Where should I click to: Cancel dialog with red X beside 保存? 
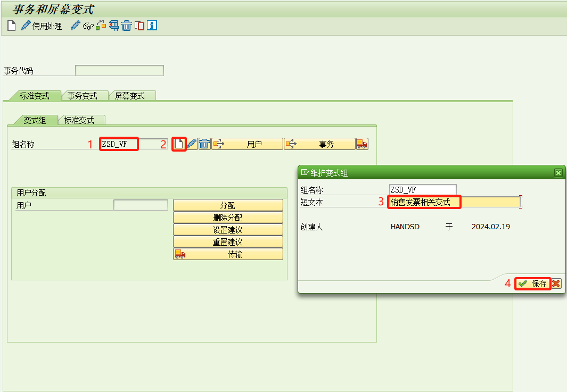[556, 283]
